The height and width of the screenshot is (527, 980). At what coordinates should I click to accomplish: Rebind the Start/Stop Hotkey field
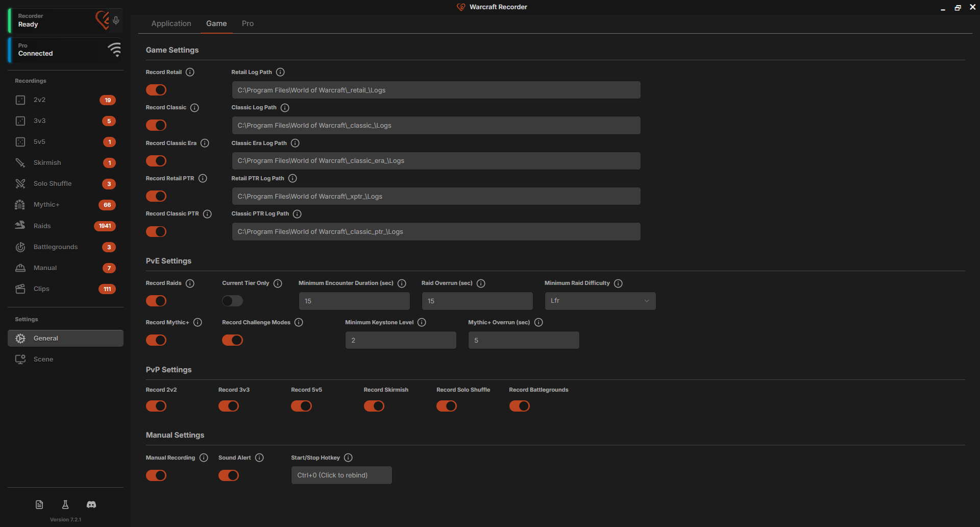pyautogui.click(x=341, y=475)
